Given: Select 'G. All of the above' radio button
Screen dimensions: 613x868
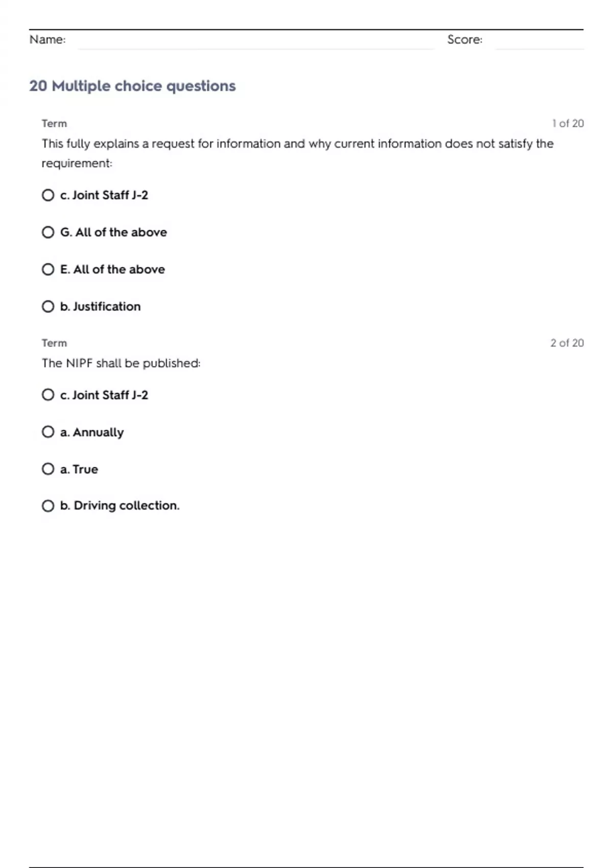Looking at the screenshot, I should [x=48, y=232].
